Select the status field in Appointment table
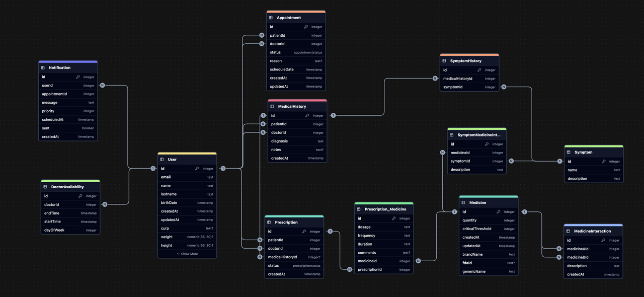Viewport: 644px width, 297px height. coord(296,52)
